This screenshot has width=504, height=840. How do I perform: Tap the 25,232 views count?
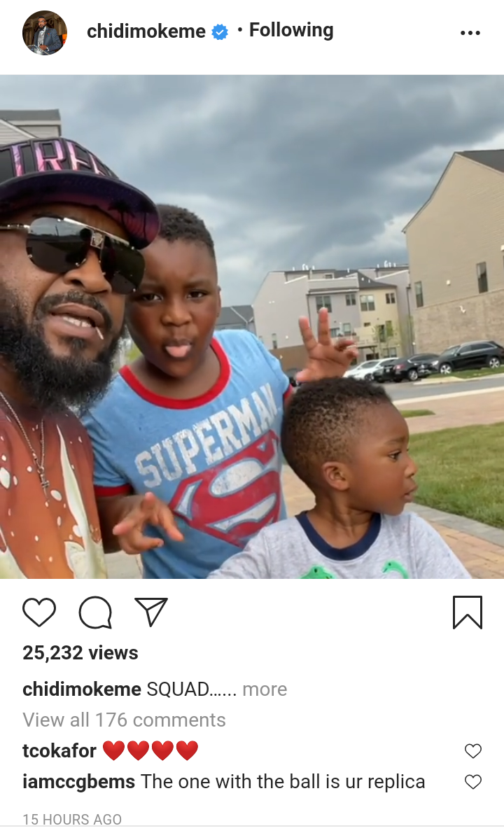tap(80, 652)
